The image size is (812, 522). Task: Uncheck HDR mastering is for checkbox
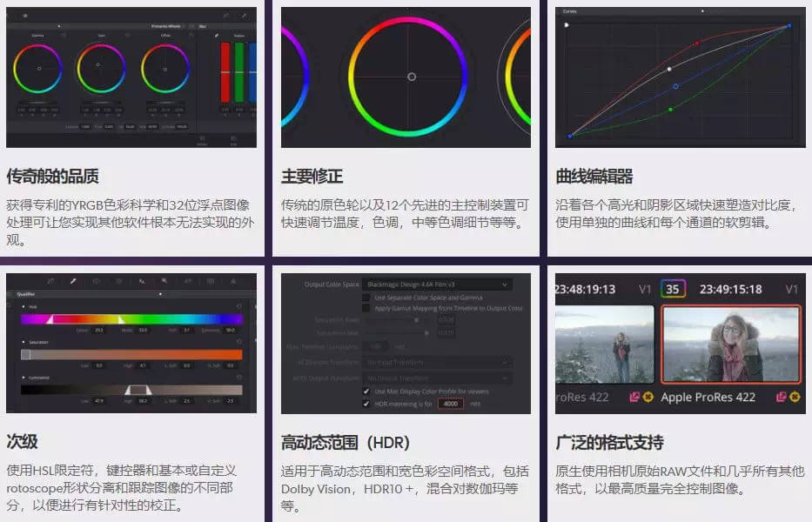(x=366, y=404)
